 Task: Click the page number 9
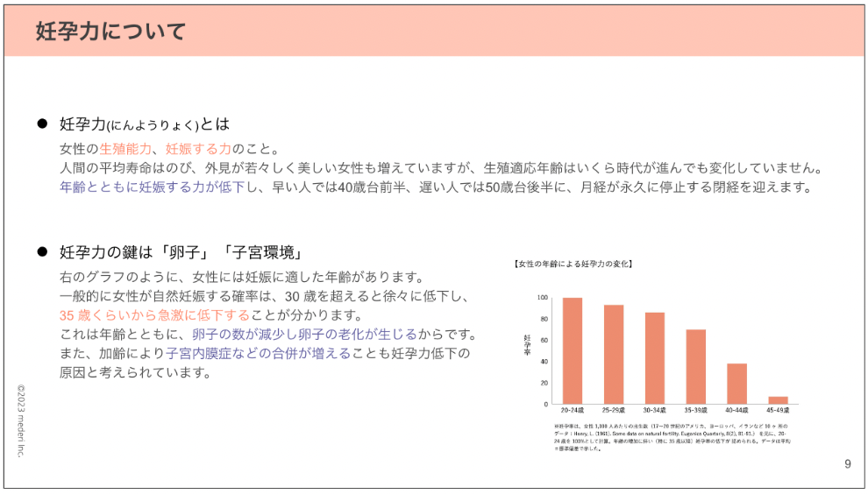(847, 464)
